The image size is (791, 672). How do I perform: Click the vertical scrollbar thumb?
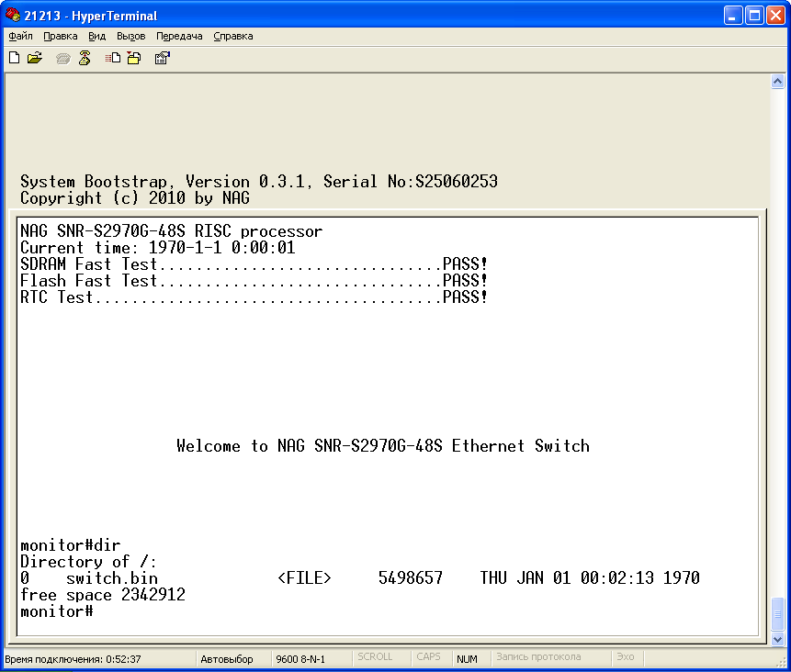(x=777, y=614)
